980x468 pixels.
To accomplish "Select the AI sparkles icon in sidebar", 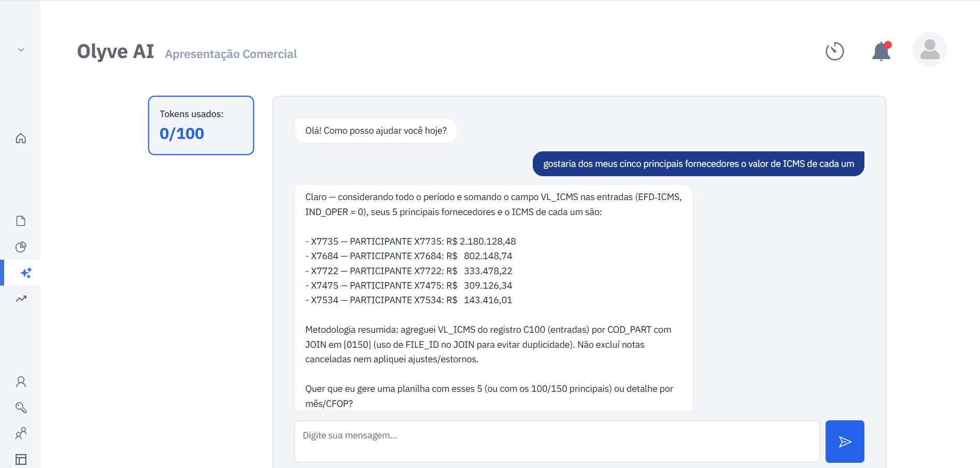I will pyautogui.click(x=26, y=273).
